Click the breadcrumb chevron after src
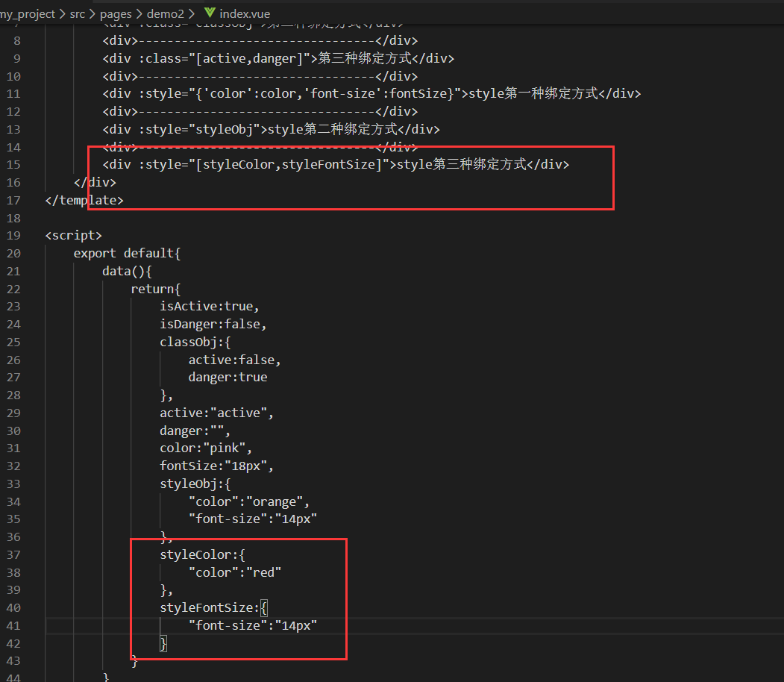This screenshot has height=682, width=784. [x=92, y=13]
